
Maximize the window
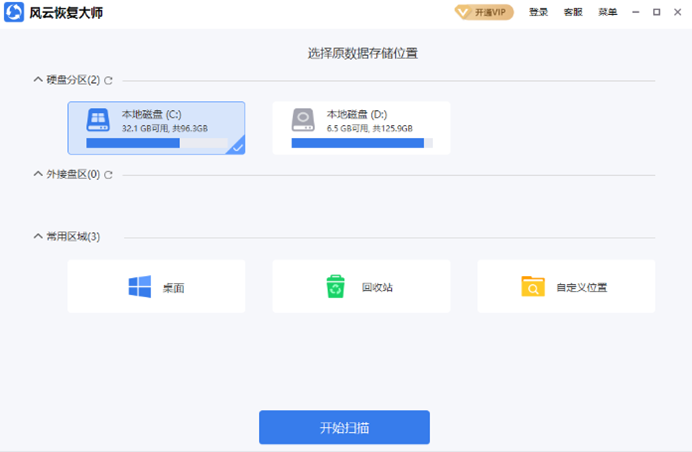[657, 12]
